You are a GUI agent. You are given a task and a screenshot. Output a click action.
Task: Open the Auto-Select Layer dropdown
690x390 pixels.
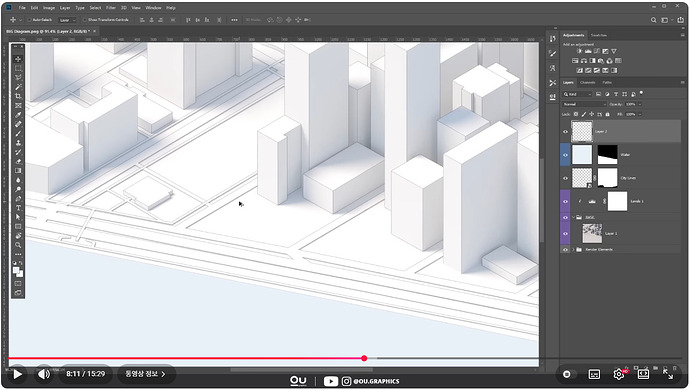[66, 20]
